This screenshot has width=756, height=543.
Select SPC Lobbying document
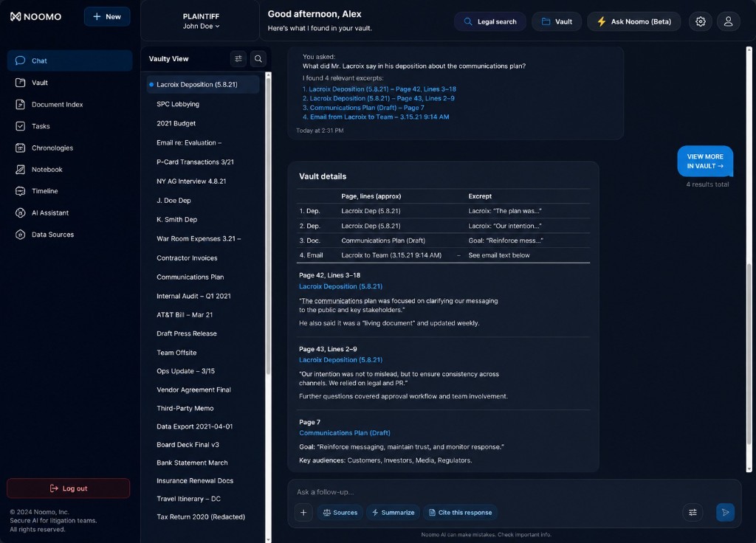(178, 103)
